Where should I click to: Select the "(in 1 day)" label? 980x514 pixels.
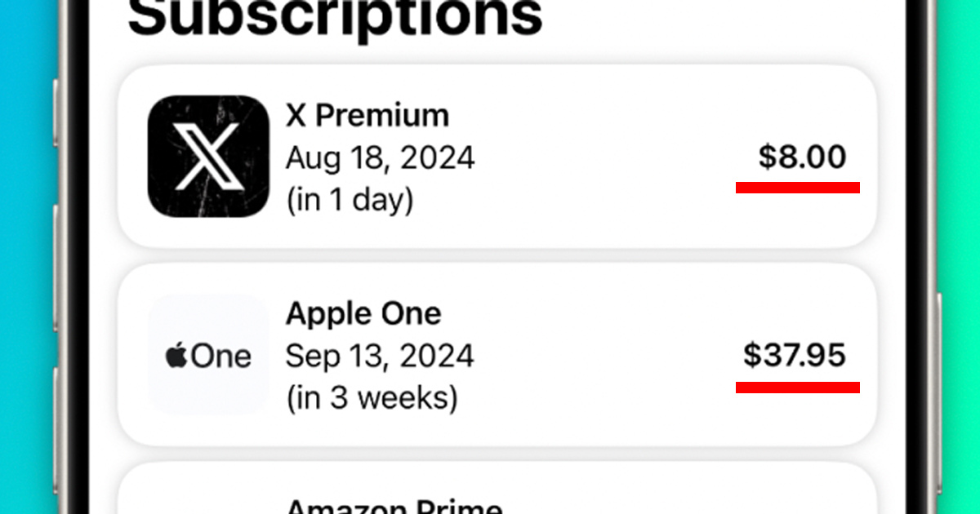pyautogui.click(x=350, y=200)
